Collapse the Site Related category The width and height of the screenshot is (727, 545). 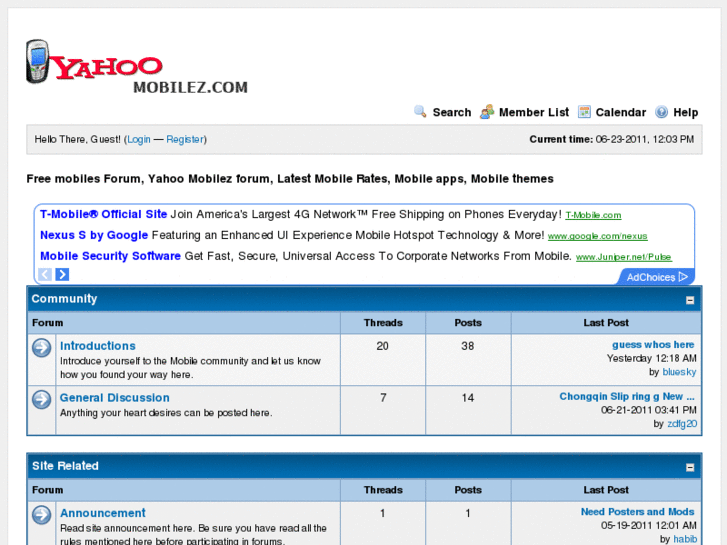pyautogui.click(x=690, y=467)
